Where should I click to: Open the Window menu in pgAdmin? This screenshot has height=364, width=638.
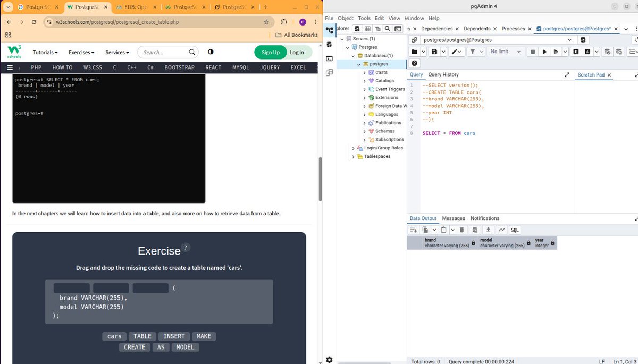pos(414,18)
